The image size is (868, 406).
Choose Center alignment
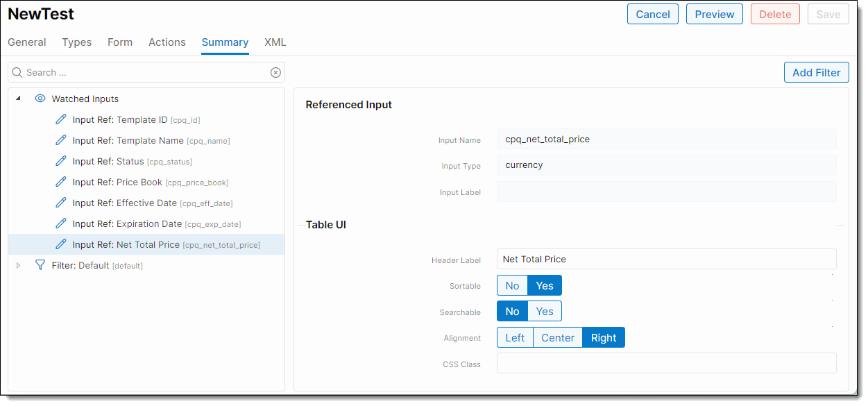[x=558, y=337]
